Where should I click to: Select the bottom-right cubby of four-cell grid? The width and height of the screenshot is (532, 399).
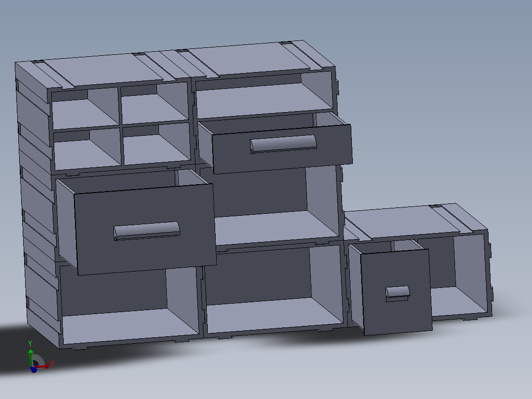coord(157,143)
